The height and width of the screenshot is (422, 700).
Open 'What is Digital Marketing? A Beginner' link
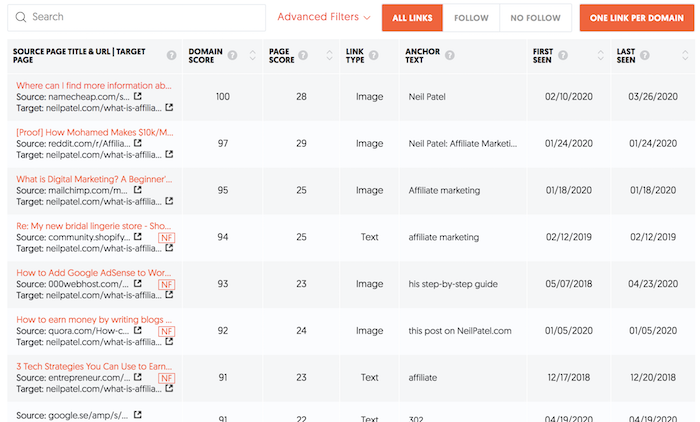click(x=94, y=179)
